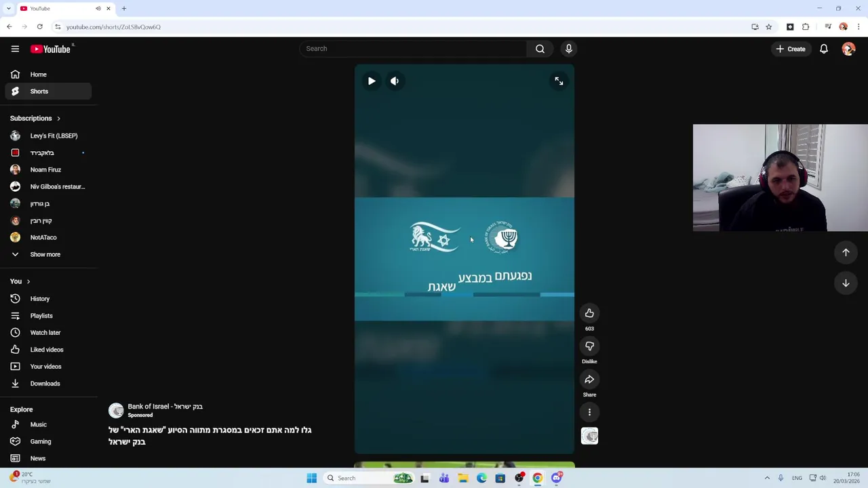Screen dimensions: 868x488
Task: Click the channel sound thumbnail below the more menu
Action: [589, 436]
